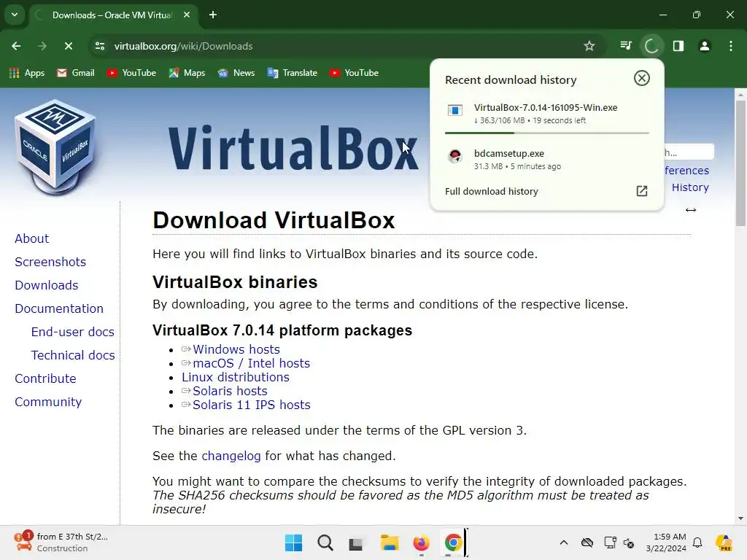Click Solaris hosts link
This screenshot has height=560, width=747.
coord(230,391)
